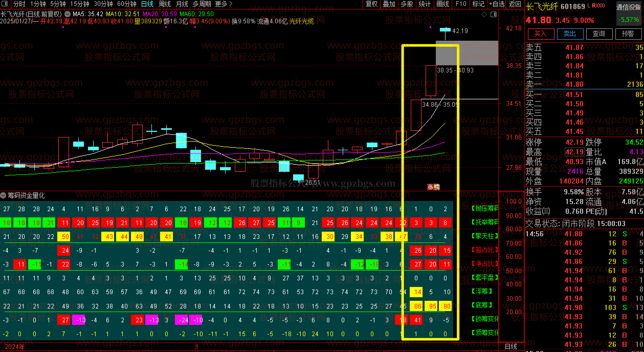
Task: Select the 卖一 41.80 order row
Action: [x=584, y=84]
